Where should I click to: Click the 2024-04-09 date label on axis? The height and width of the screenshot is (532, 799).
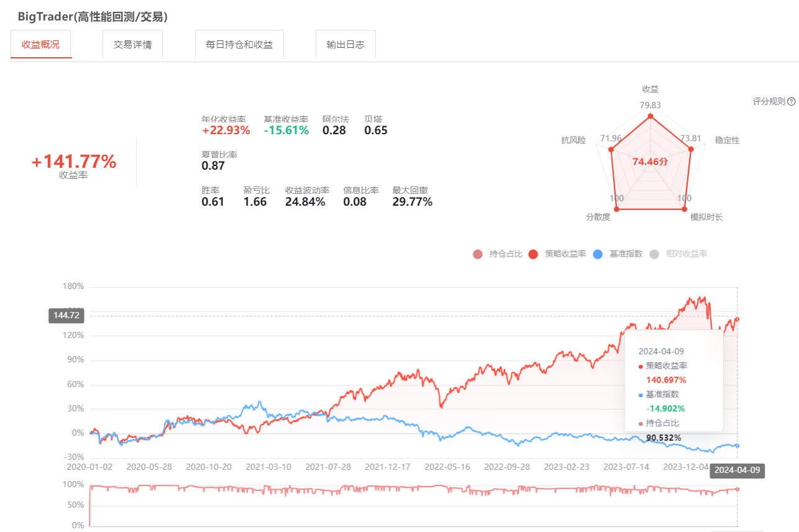coord(737,470)
